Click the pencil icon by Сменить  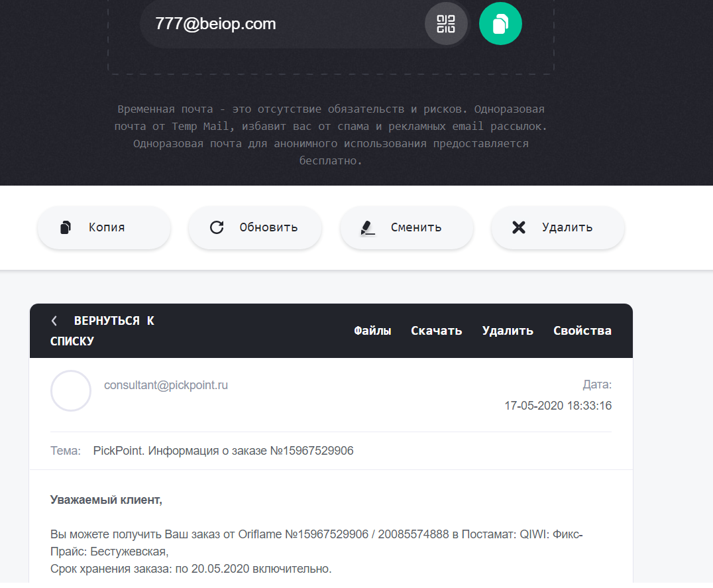click(367, 228)
